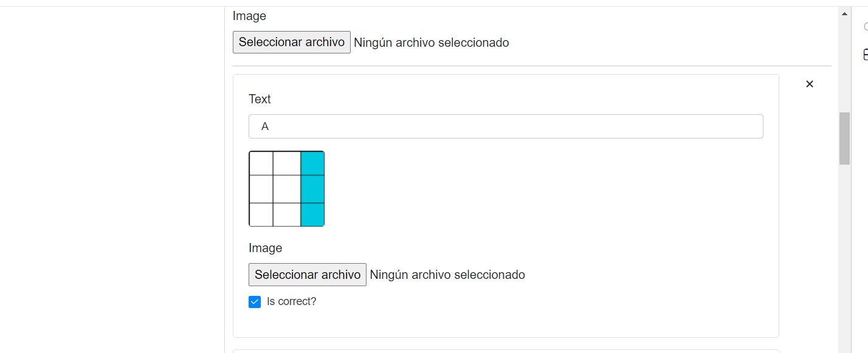The image size is (868, 353).
Task: Choose a file for answer A's image
Action: pos(307,275)
